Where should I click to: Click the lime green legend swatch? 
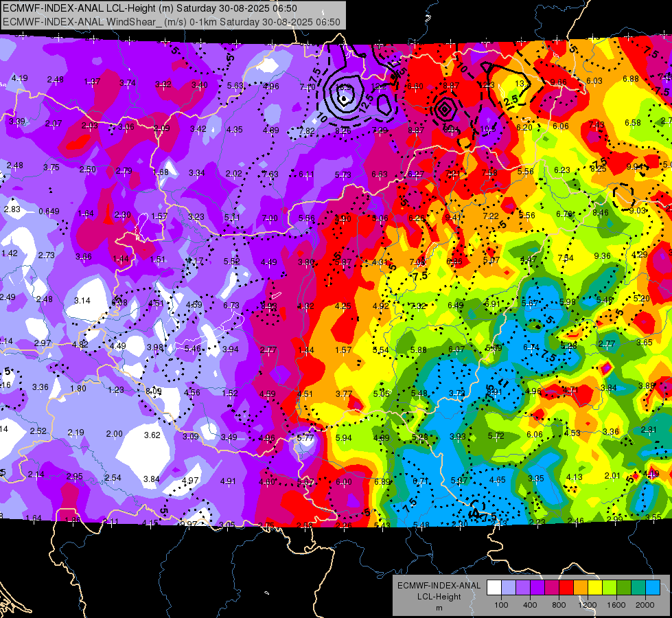coord(610,588)
